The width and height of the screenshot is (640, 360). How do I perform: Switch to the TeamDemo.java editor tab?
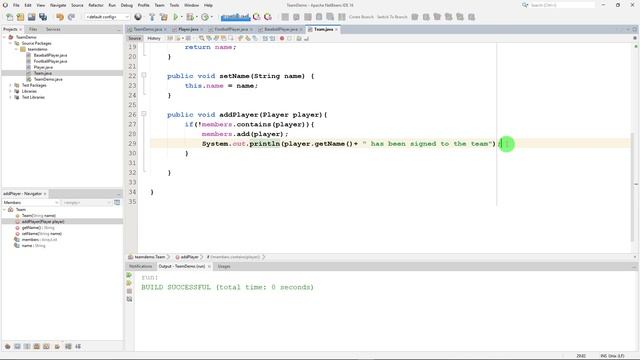(147, 29)
